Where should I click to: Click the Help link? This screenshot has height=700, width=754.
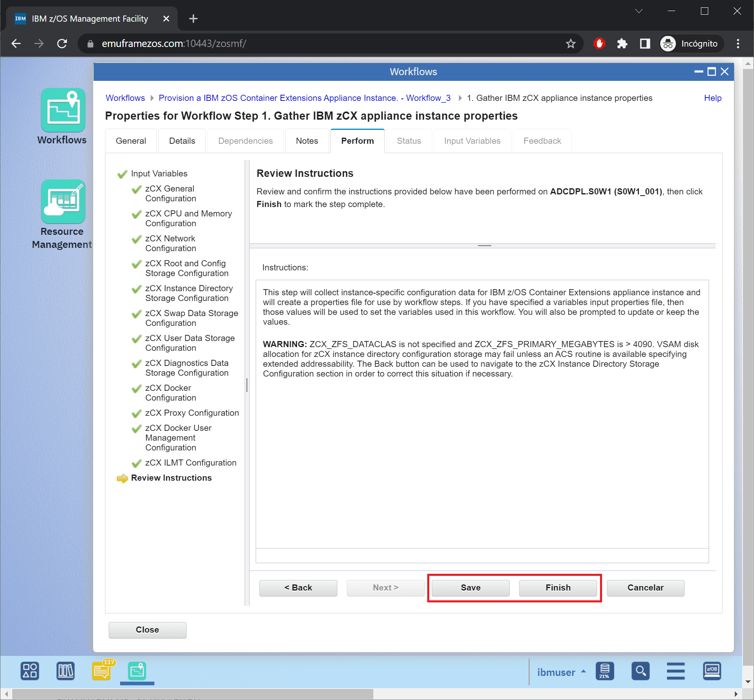click(x=712, y=98)
